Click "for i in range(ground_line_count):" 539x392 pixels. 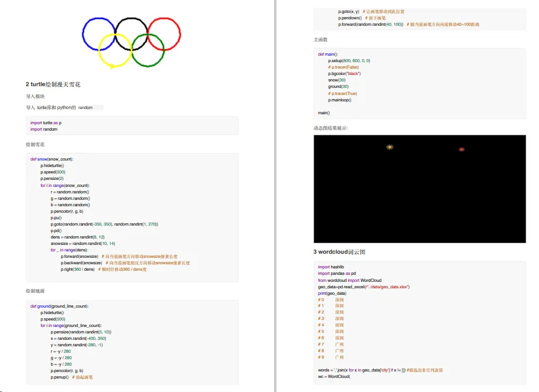(x=71, y=325)
